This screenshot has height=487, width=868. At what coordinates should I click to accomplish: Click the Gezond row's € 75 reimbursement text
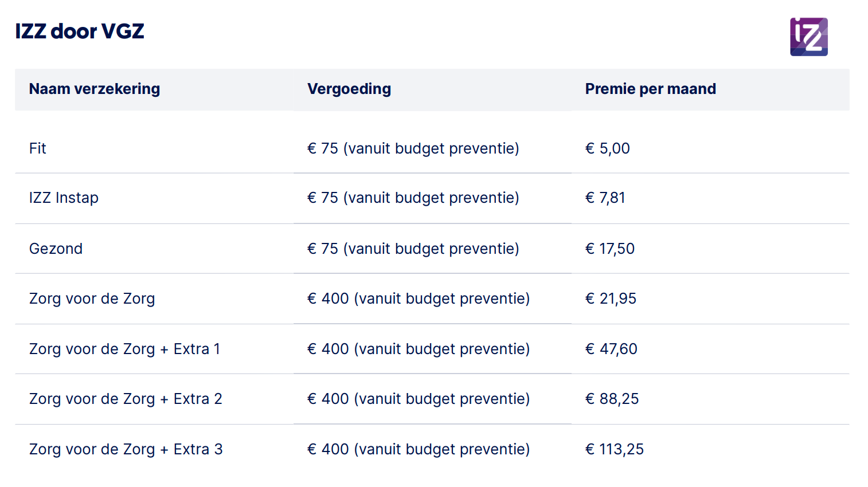[413, 249]
